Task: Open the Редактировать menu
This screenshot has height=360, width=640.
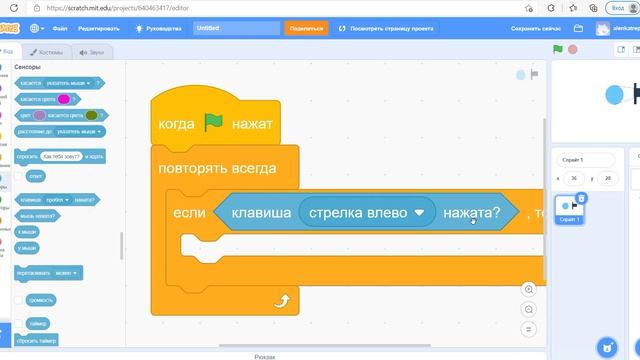Action: coord(99,29)
